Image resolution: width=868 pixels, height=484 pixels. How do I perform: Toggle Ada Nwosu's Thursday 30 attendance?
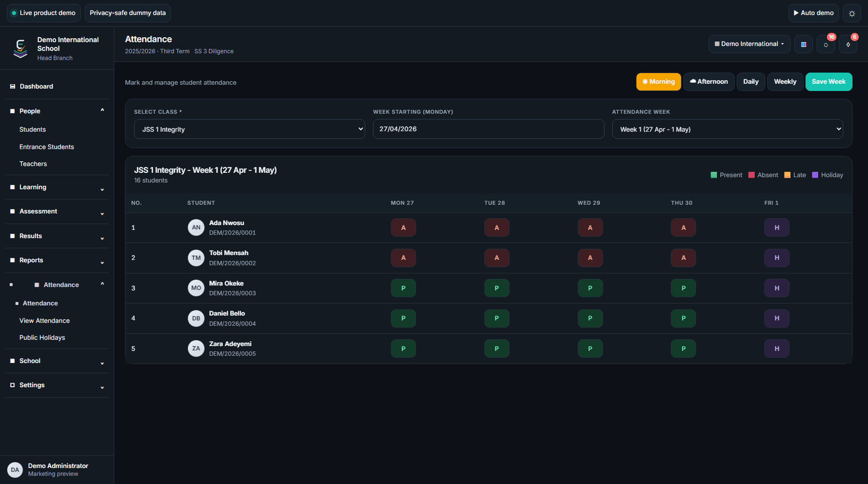(x=683, y=227)
